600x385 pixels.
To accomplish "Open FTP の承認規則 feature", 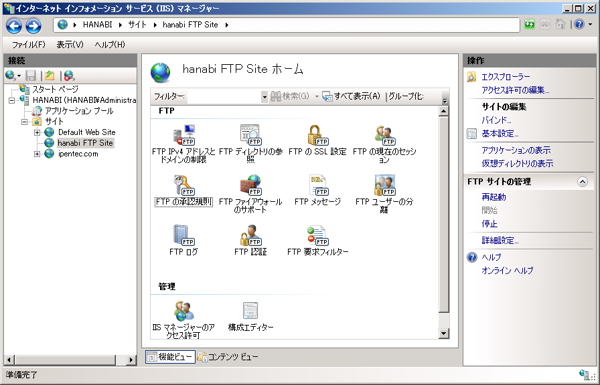I will (183, 190).
